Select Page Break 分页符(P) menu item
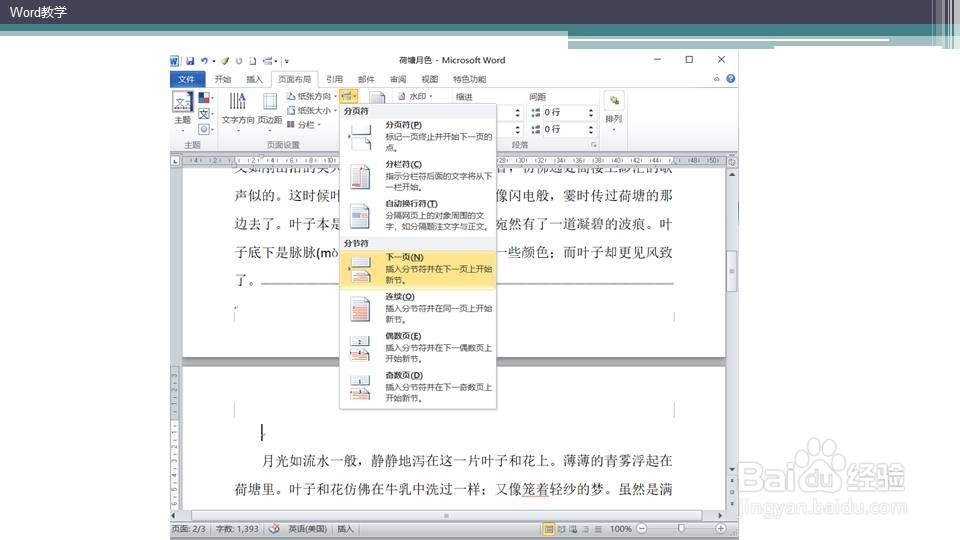This screenshot has height=540, width=960. coord(418,136)
